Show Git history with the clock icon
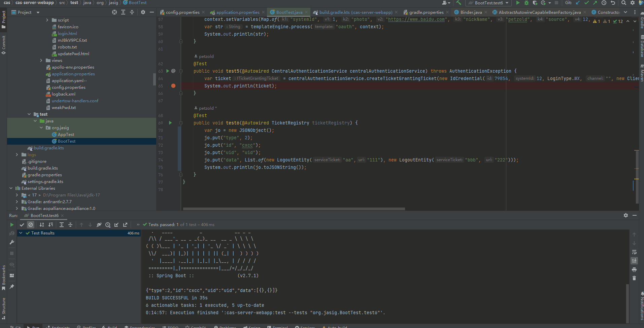644x328 pixels. point(604,3)
